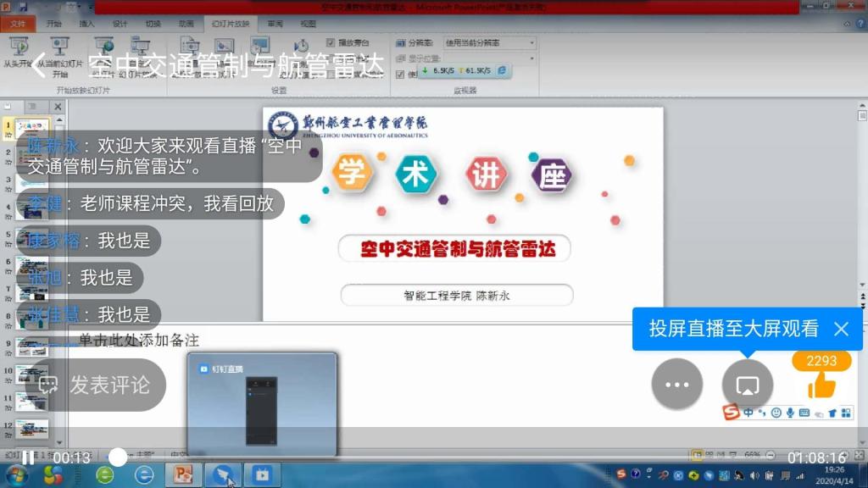Click the 从头开始 slideshow icon
This screenshot has width=868, height=488.
click(x=19, y=47)
